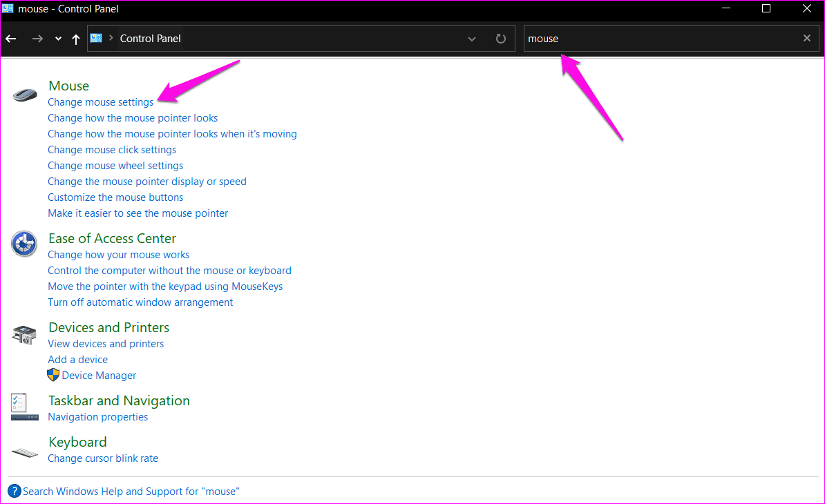Image resolution: width=825 pixels, height=504 pixels.
Task: Open Change cursor blink rate
Action: (x=102, y=458)
